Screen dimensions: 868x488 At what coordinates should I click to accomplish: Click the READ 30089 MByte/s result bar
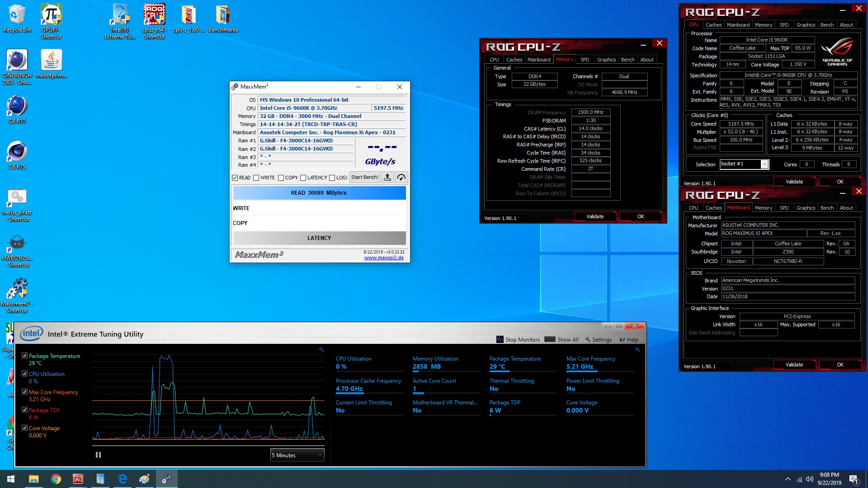(319, 193)
